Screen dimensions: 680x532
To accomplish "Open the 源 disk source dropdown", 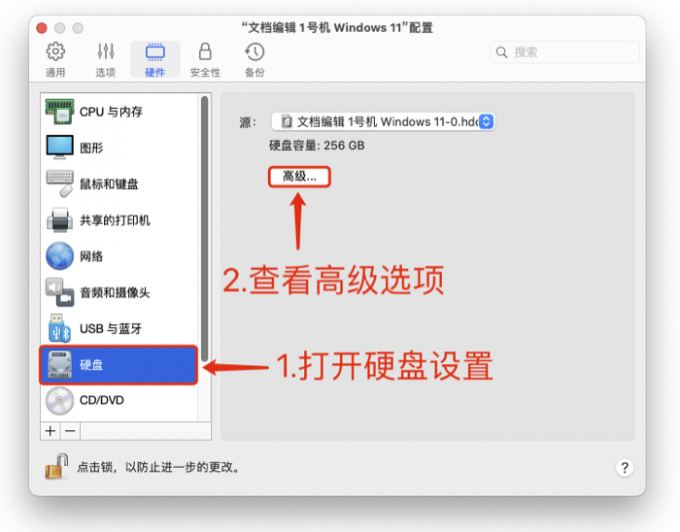I will point(383,121).
